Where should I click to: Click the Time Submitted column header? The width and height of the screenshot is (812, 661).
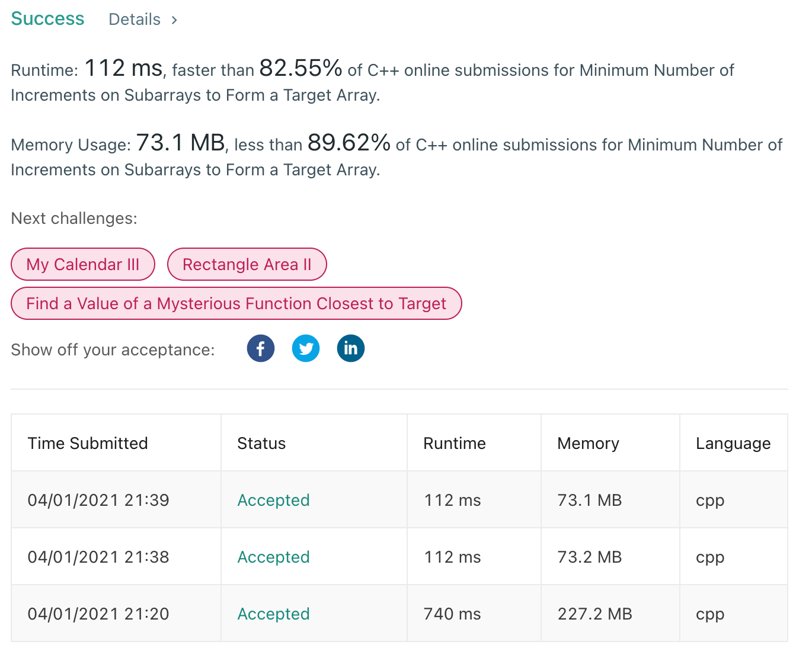(x=88, y=443)
